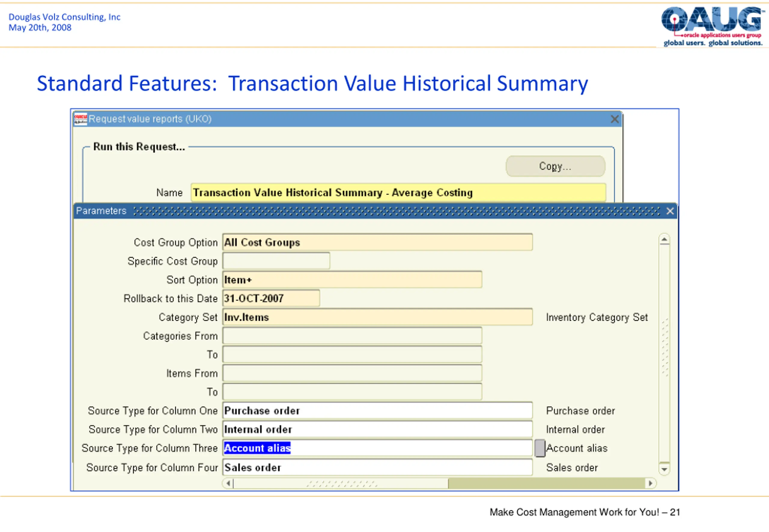This screenshot has width=769, height=532.
Task: Click the Rollback to this Date field
Action: click(271, 298)
